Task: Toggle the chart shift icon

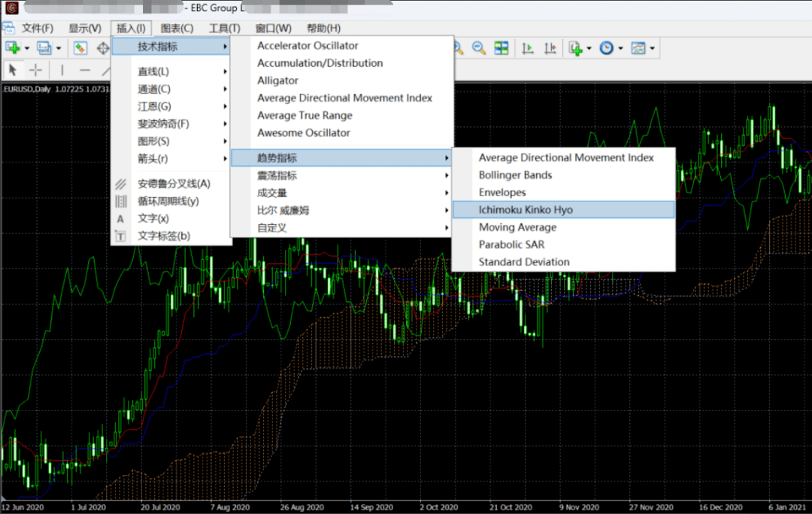Action: (550, 48)
